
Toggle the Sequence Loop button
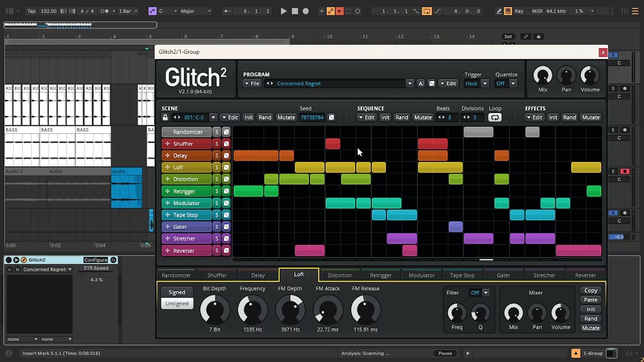coord(495,118)
